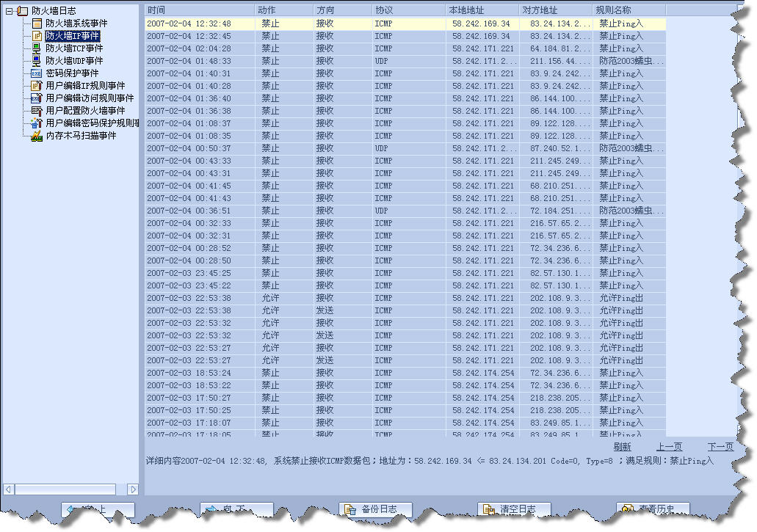Open the 用户编辑密码保护规则事件 entry
757x532 pixels.
[x=93, y=123]
